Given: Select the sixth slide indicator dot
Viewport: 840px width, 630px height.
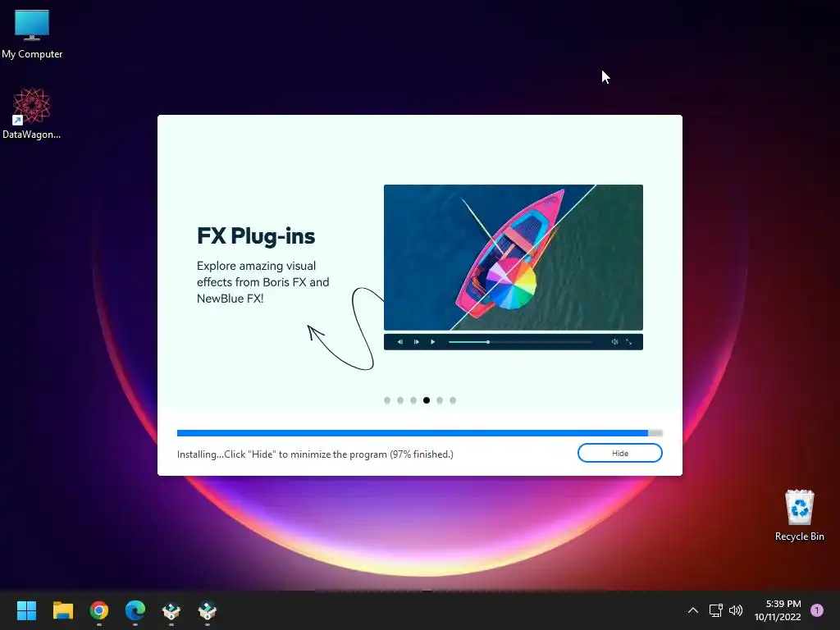Looking at the screenshot, I should tap(453, 400).
